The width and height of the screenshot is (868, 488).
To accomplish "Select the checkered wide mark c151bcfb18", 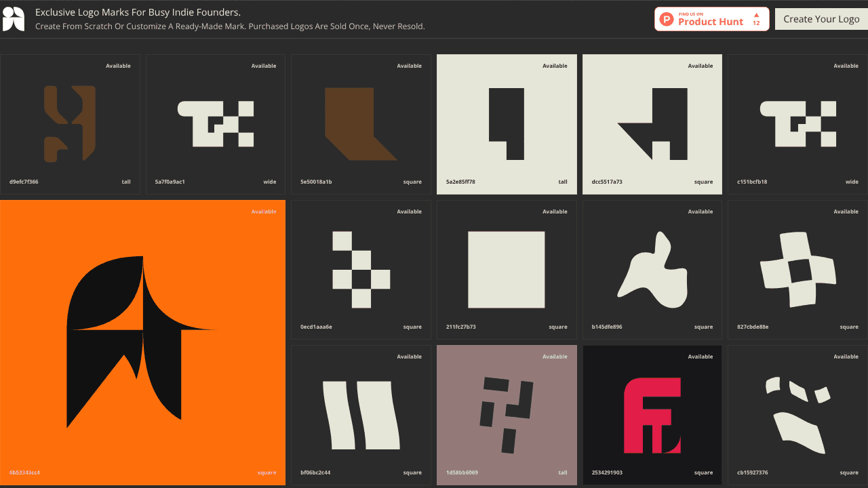I will 798,124.
